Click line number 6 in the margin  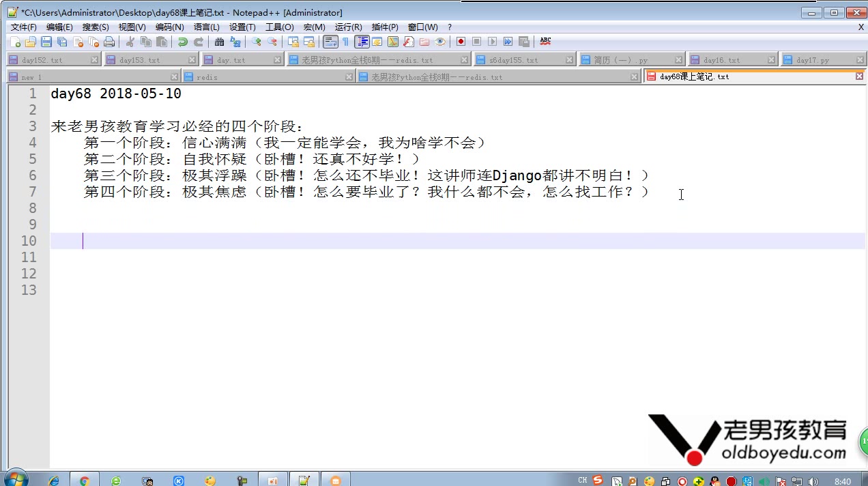coord(31,175)
